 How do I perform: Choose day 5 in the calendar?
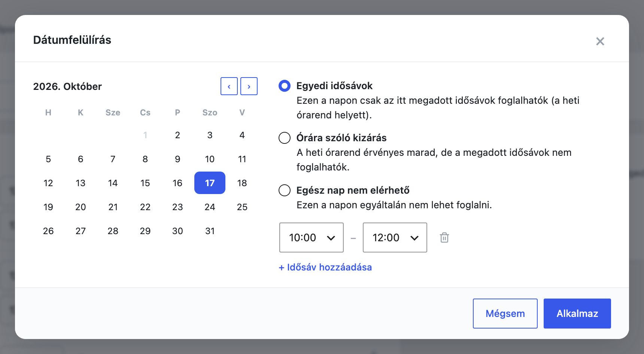(x=48, y=159)
